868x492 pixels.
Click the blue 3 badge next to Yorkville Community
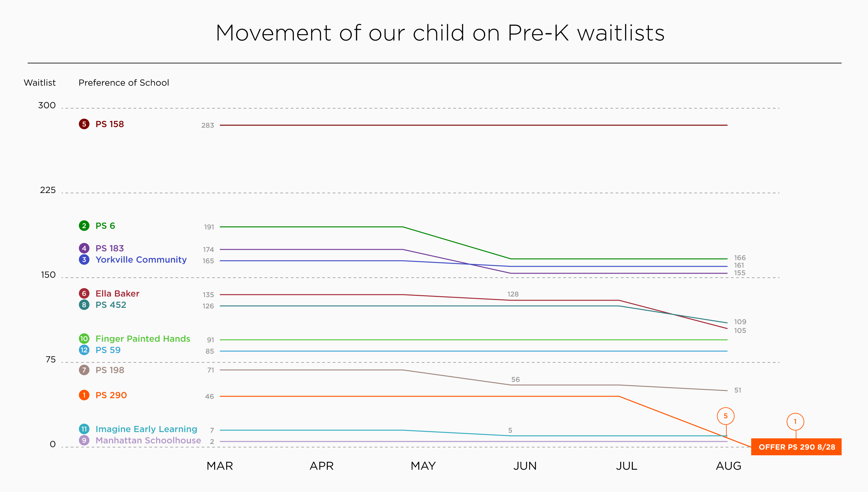tap(84, 259)
